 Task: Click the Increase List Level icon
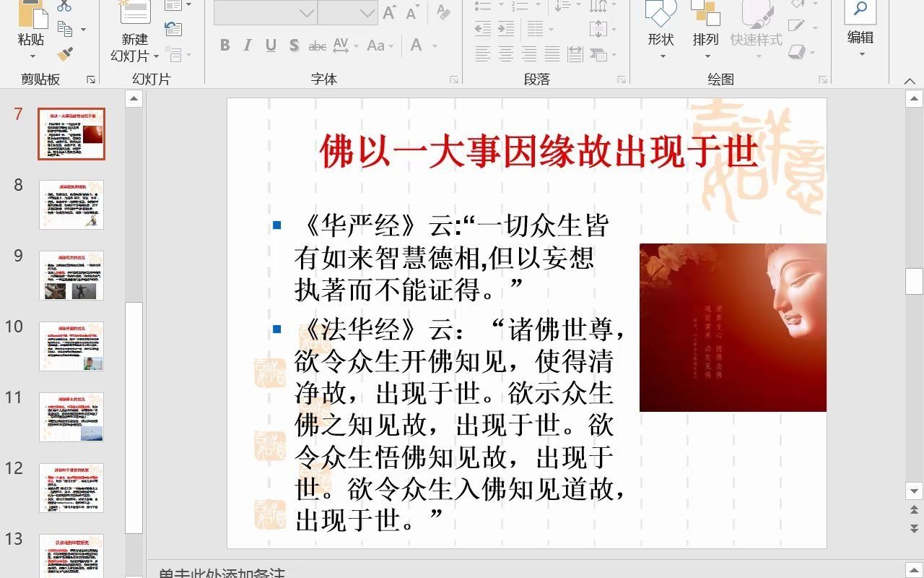coord(506,30)
